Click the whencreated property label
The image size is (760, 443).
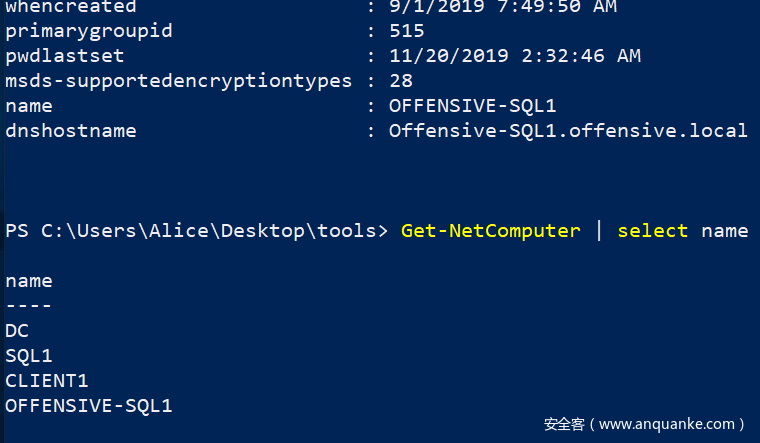[70, 7]
